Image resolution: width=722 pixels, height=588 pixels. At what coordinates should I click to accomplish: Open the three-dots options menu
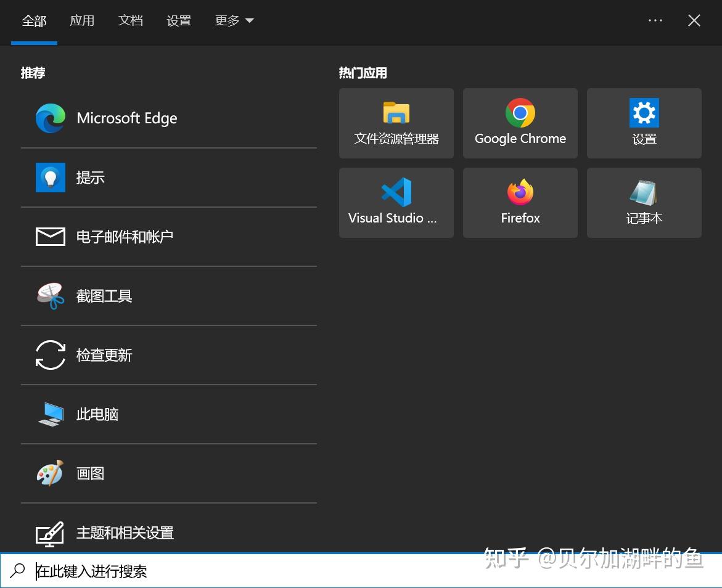[x=655, y=21]
